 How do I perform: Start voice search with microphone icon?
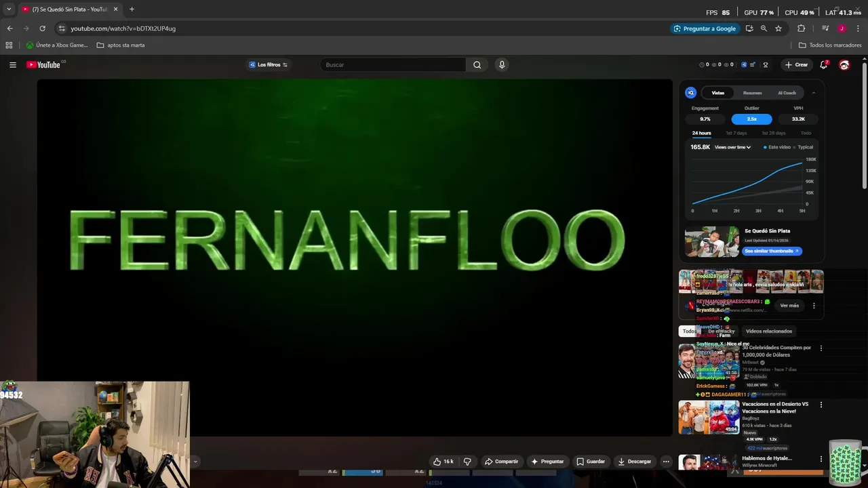click(x=502, y=65)
